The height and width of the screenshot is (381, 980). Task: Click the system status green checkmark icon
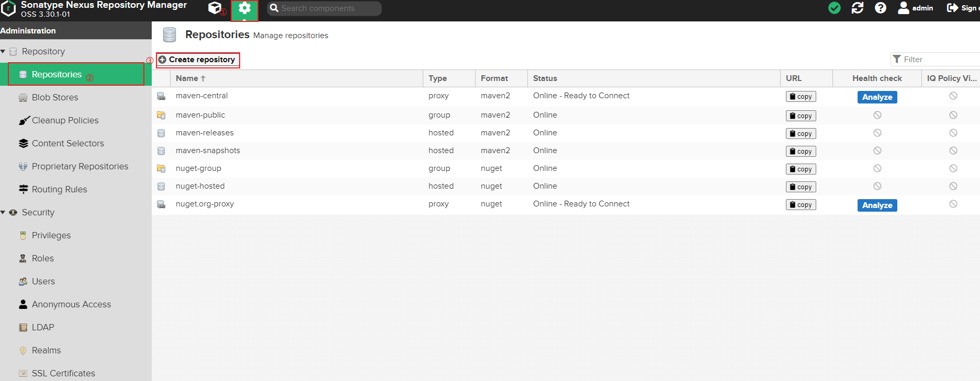(x=835, y=8)
